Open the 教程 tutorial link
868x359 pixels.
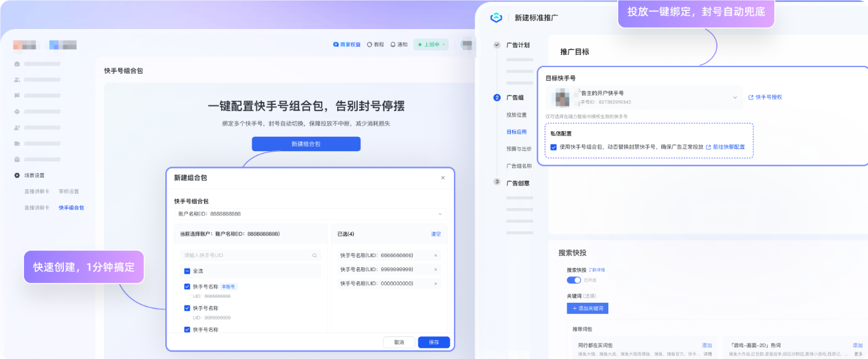375,45
